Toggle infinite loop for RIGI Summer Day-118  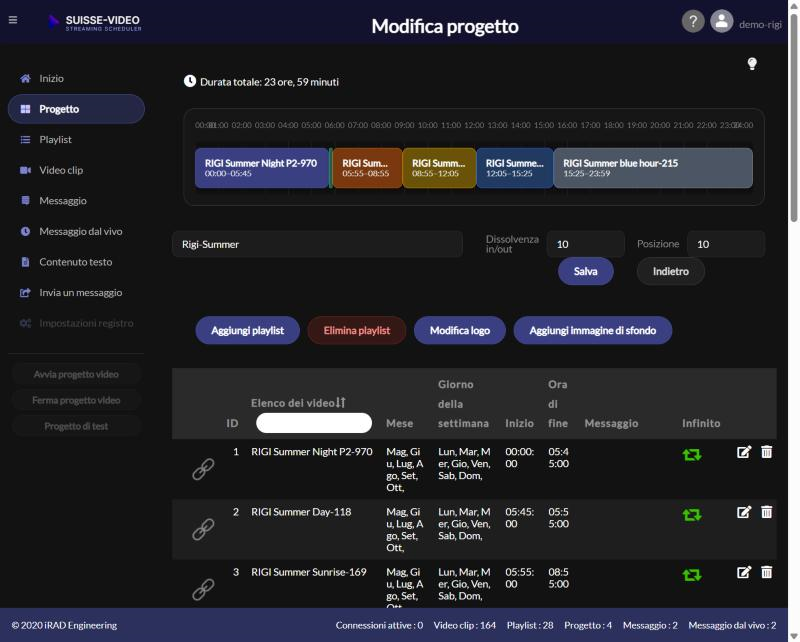pos(692,514)
